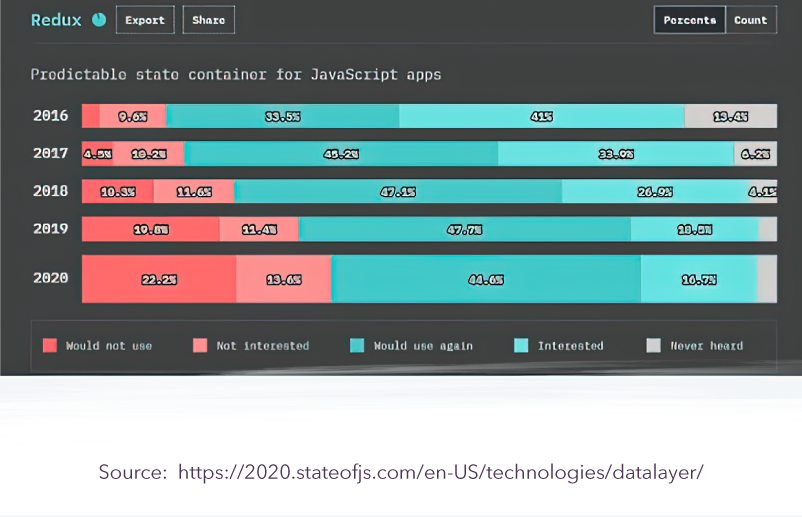The image size is (802, 517).
Task: Open the stateofjs.com source link
Action: (x=441, y=472)
